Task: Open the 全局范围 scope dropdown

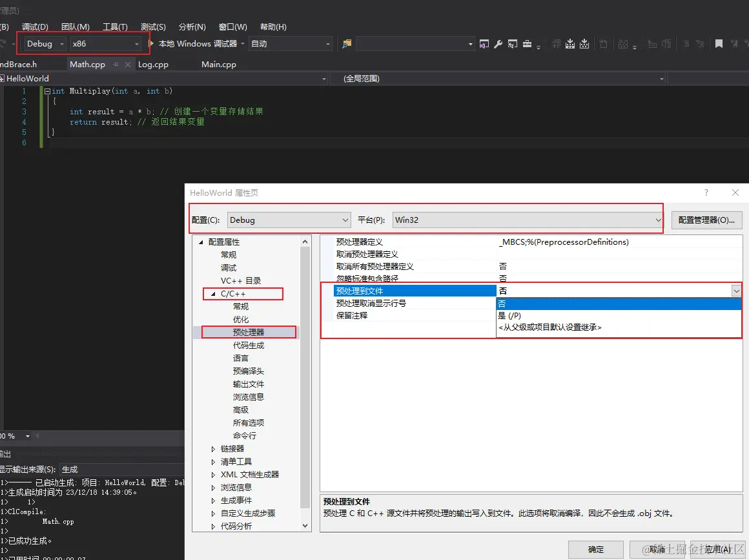Action: [x=498, y=78]
